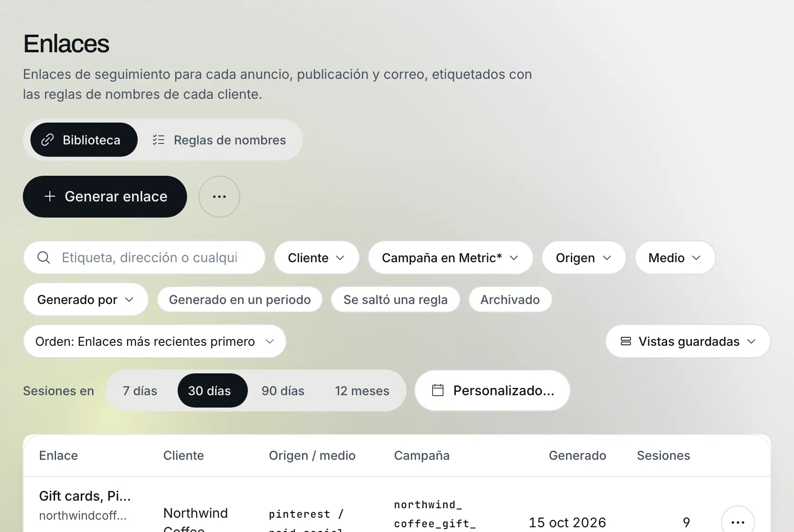This screenshot has width=794, height=532.
Task: Switch to Reglas de nombres tab
Action: click(x=219, y=140)
